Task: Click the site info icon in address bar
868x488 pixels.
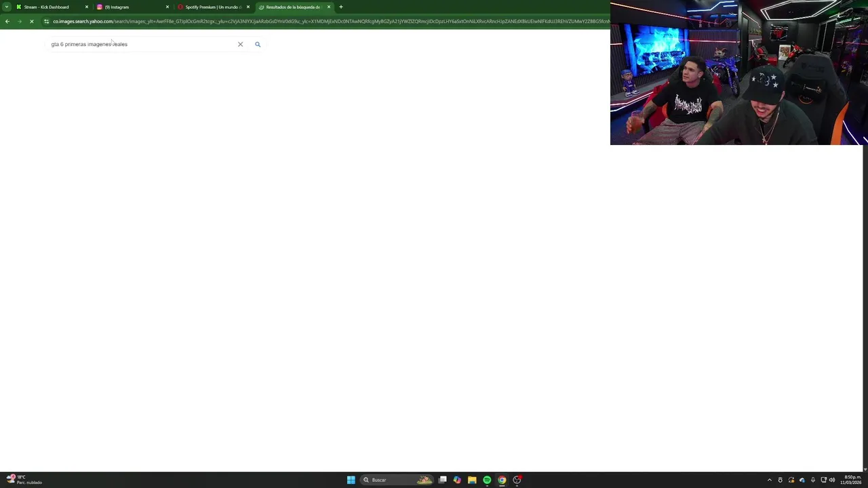Action: [x=46, y=21]
